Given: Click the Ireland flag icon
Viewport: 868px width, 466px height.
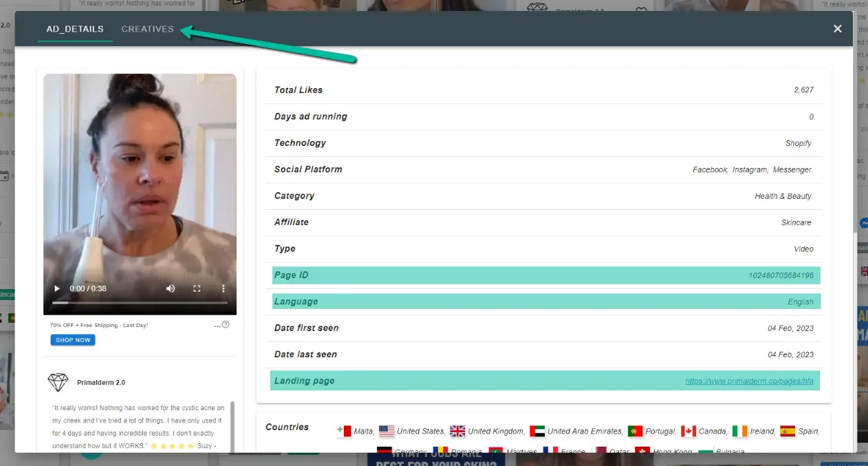Looking at the screenshot, I should tap(740, 432).
